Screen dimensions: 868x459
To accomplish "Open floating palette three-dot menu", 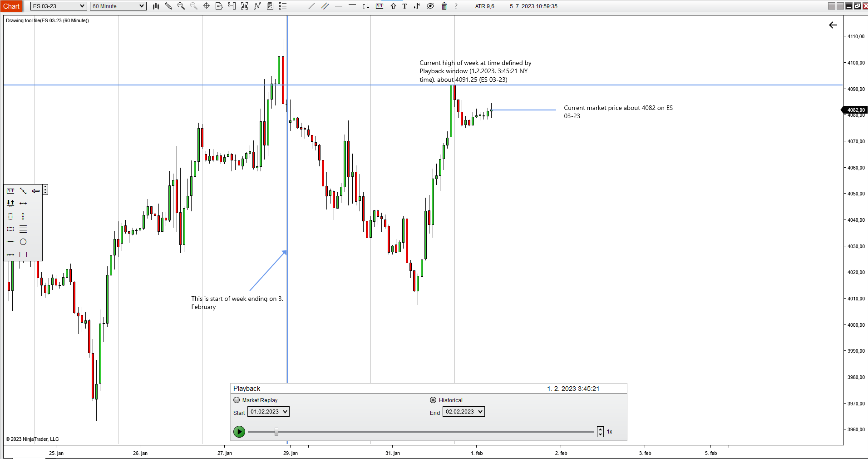I will coord(45,190).
